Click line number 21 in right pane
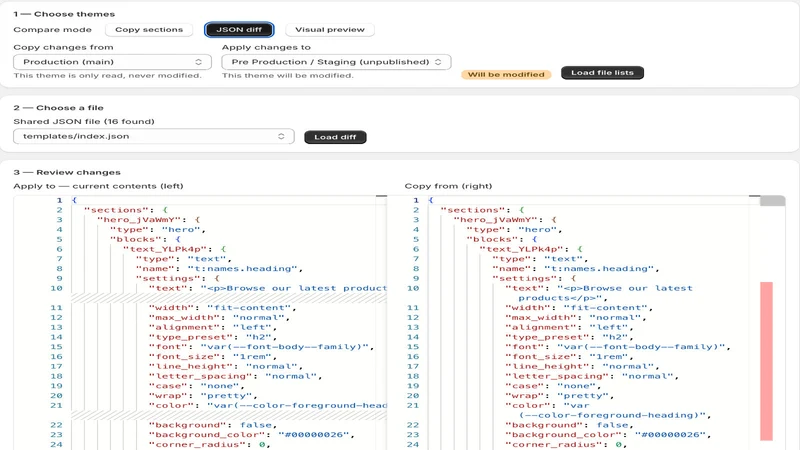800x450 pixels. [x=413, y=406]
